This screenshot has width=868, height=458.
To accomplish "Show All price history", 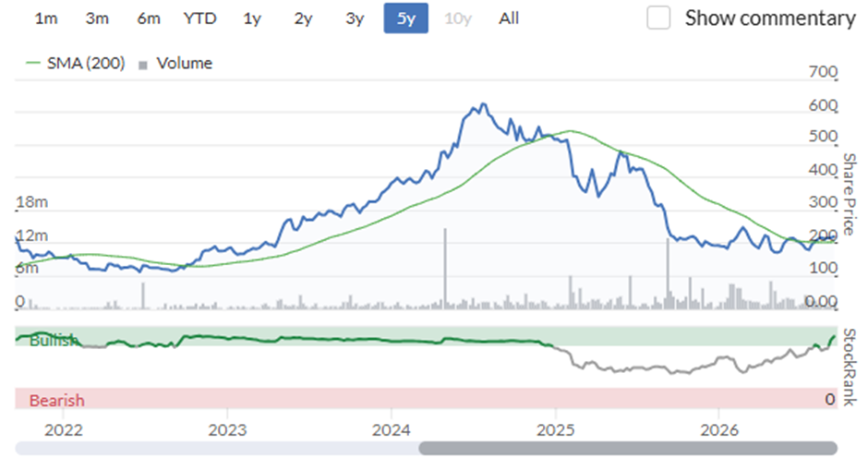I will tap(509, 18).
